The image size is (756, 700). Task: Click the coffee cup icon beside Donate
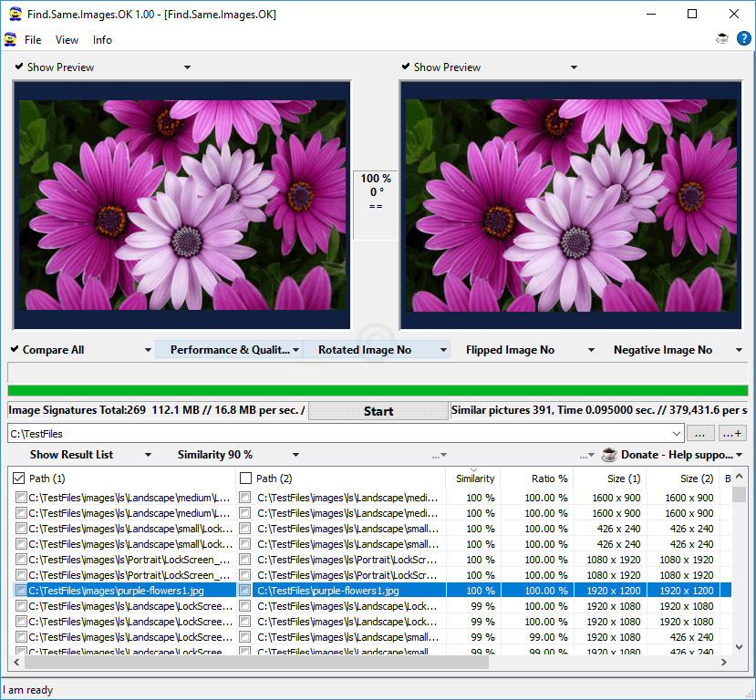click(609, 454)
